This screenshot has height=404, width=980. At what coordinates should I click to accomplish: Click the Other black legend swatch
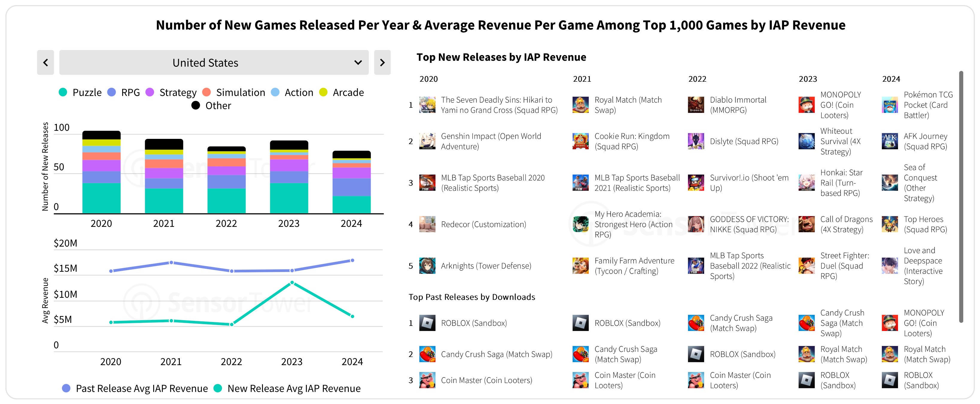pyautogui.click(x=196, y=105)
